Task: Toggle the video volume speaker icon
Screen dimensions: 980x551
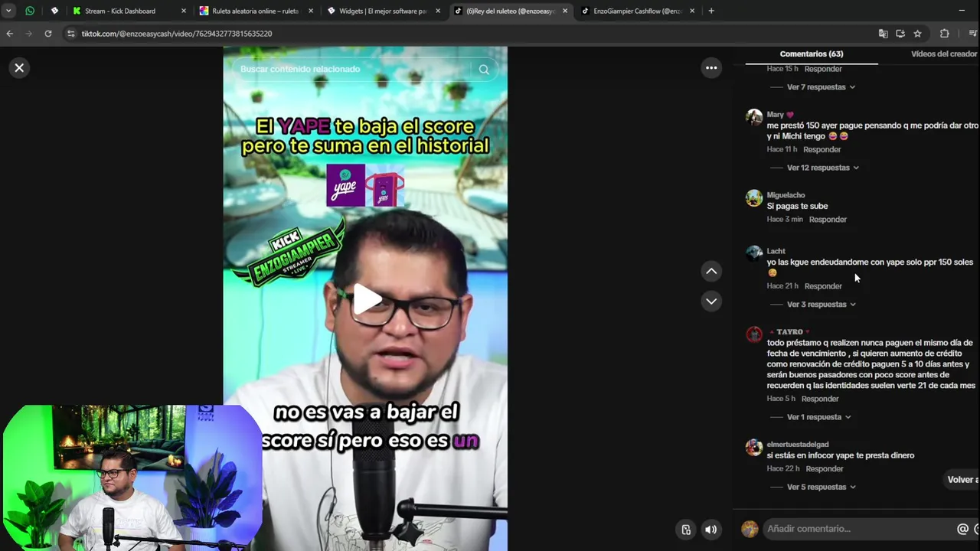Action: [x=711, y=530]
